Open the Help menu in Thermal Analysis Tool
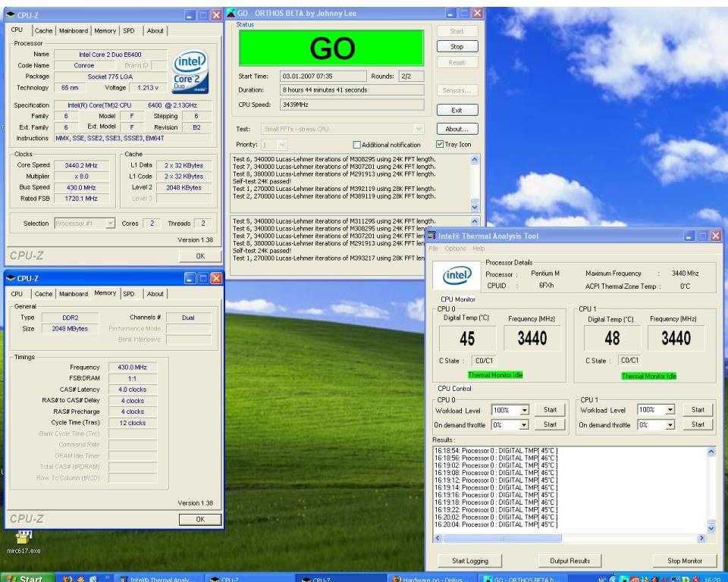This screenshot has width=728, height=582. click(x=479, y=249)
